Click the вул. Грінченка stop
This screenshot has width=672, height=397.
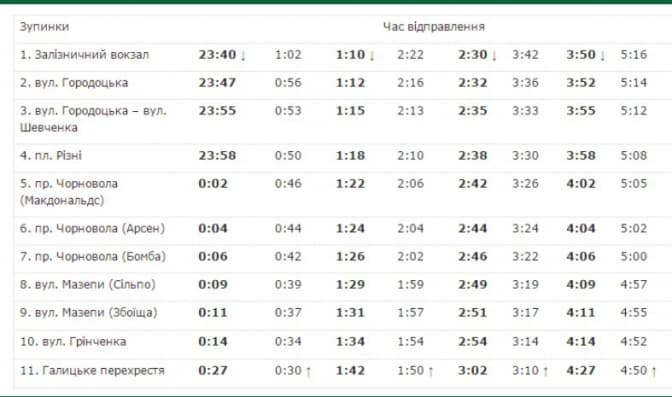pyautogui.click(x=73, y=342)
